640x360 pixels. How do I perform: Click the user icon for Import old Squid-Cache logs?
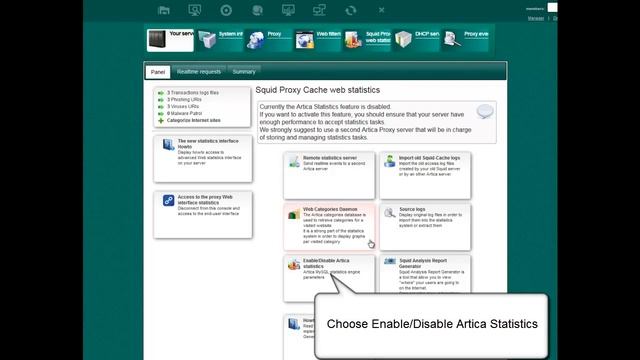pos(390,161)
